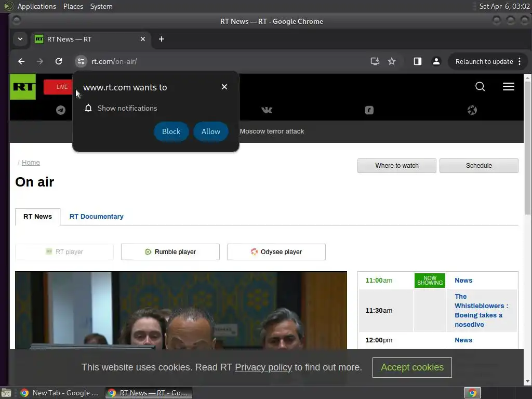This screenshot has width=532, height=399.
Task: Open the Places menu
Action: (73, 6)
